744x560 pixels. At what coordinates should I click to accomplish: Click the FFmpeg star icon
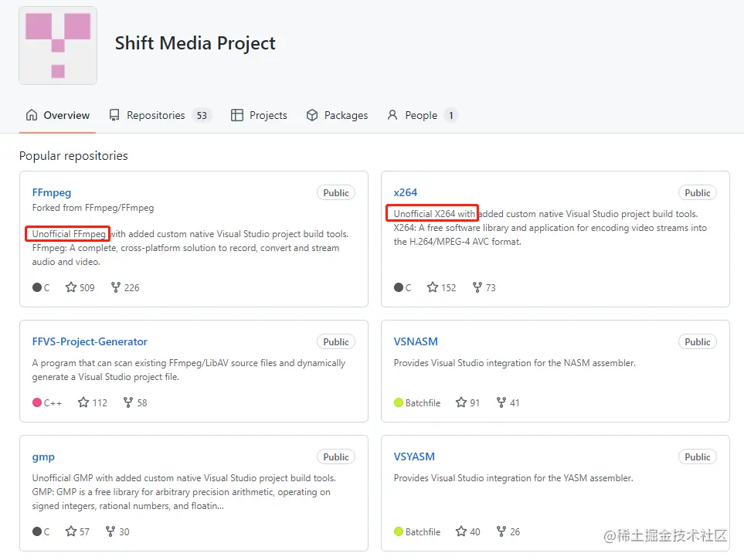click(x=71, y=287)
